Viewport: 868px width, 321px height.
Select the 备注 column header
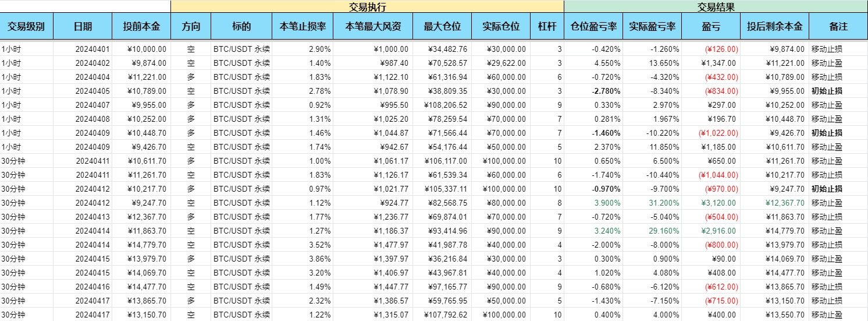[x=838, y=27]
